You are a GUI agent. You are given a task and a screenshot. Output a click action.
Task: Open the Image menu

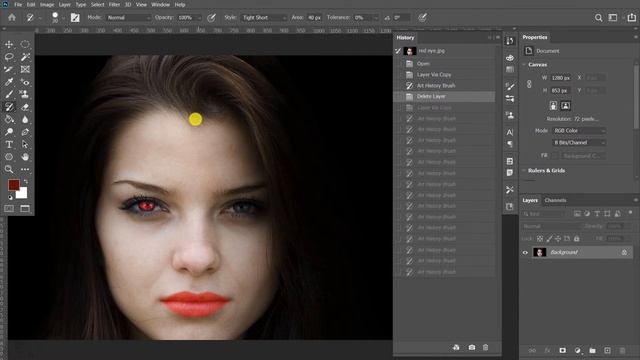(x=47, y=4)
